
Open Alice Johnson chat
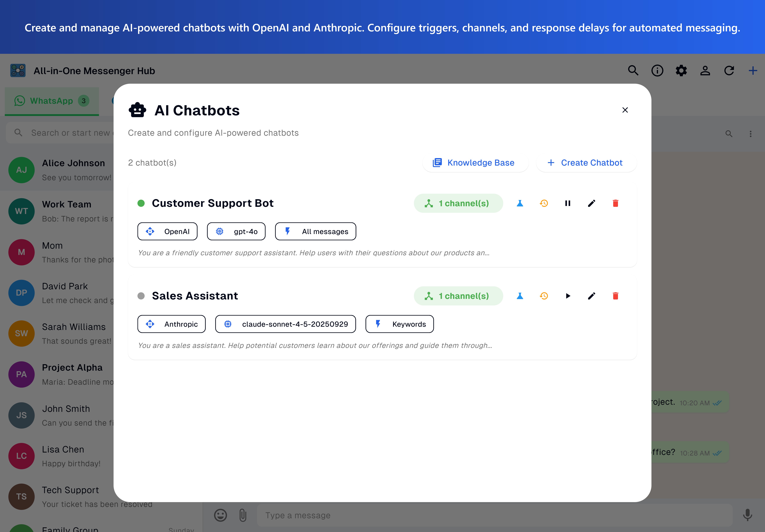pyautogui.click(x=57, y=170)
